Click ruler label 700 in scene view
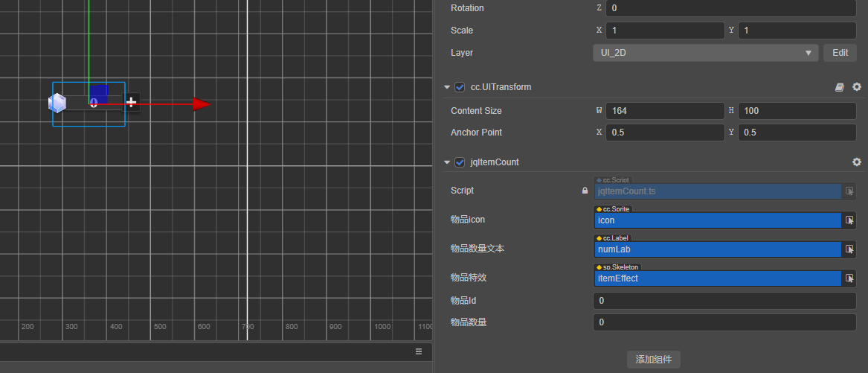Viewport: 868px width, 373px height. click(248, 327)
